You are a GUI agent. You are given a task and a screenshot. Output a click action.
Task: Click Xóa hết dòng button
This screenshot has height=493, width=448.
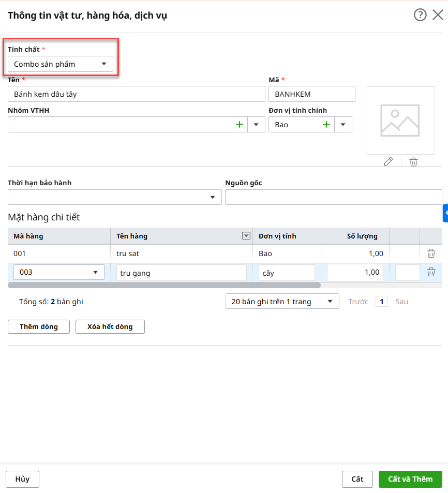[110, 327]
